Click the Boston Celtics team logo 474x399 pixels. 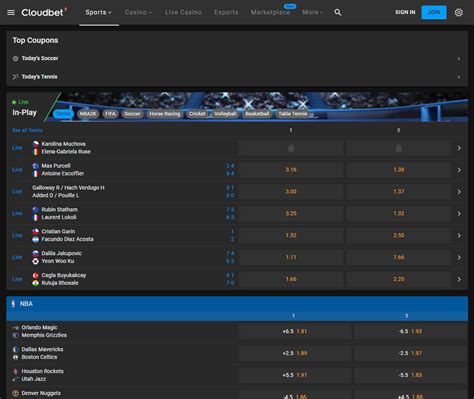point(15,357)
